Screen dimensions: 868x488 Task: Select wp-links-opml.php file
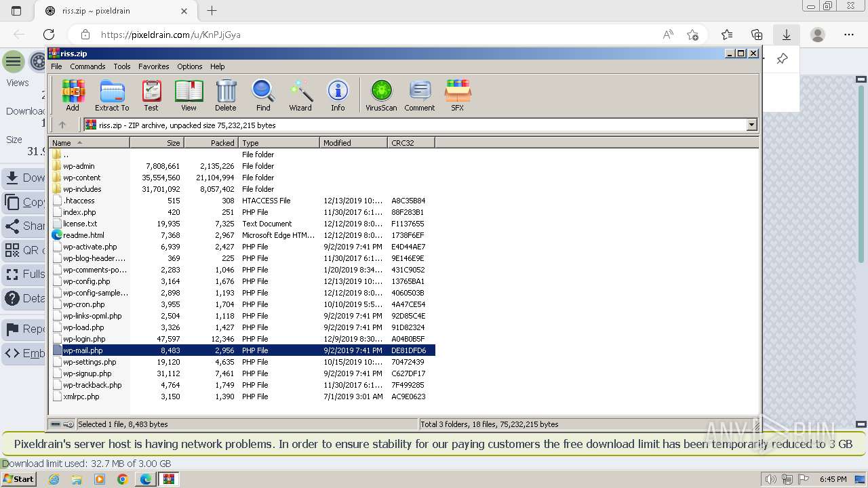point(92,316)
